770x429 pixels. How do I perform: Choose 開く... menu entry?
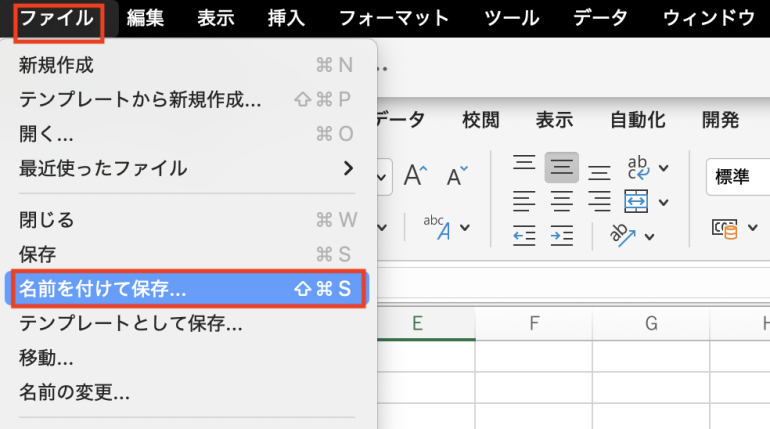pyautogui.click(x=187, y=134)
